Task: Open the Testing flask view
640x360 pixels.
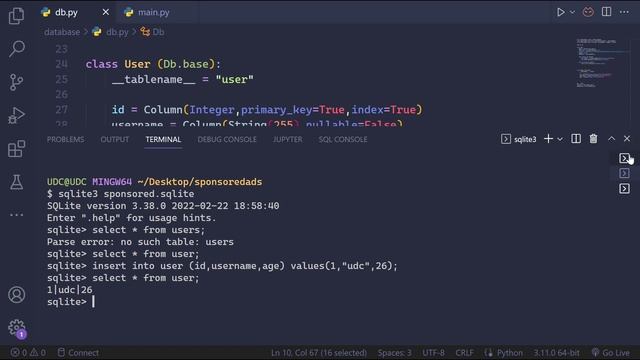Action: (16, 182)
